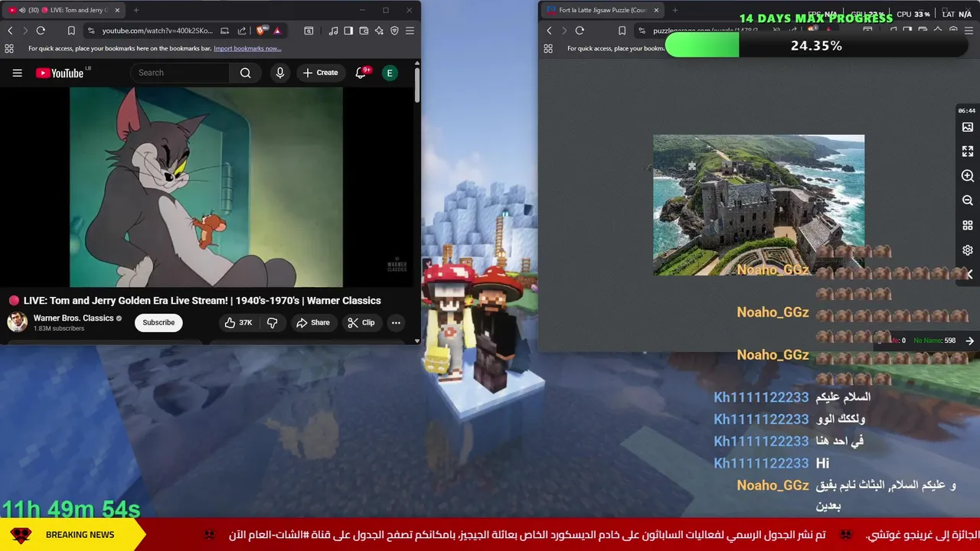Share the Tom and Jerry video
980x551 pixels.
point(313,322)
